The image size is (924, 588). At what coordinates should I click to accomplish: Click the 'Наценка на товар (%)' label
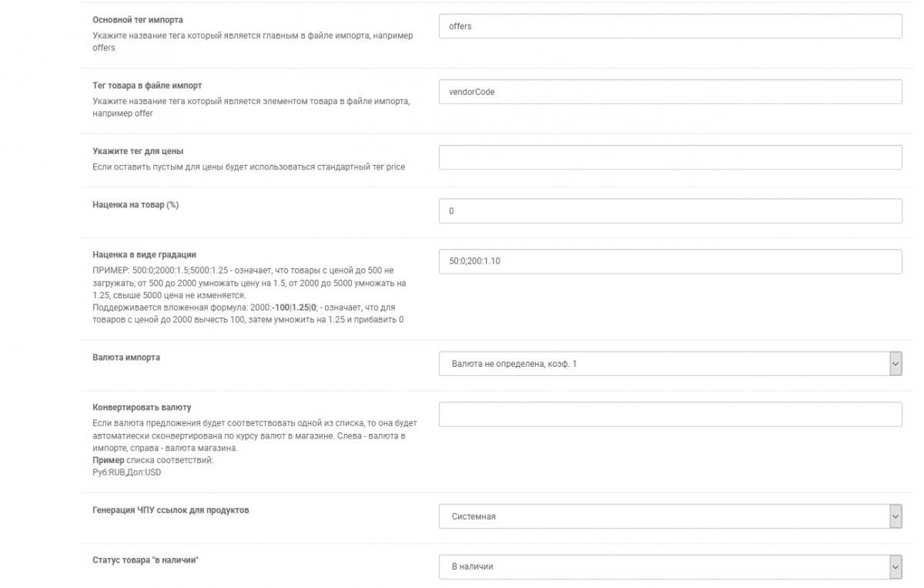pos(136,205)
